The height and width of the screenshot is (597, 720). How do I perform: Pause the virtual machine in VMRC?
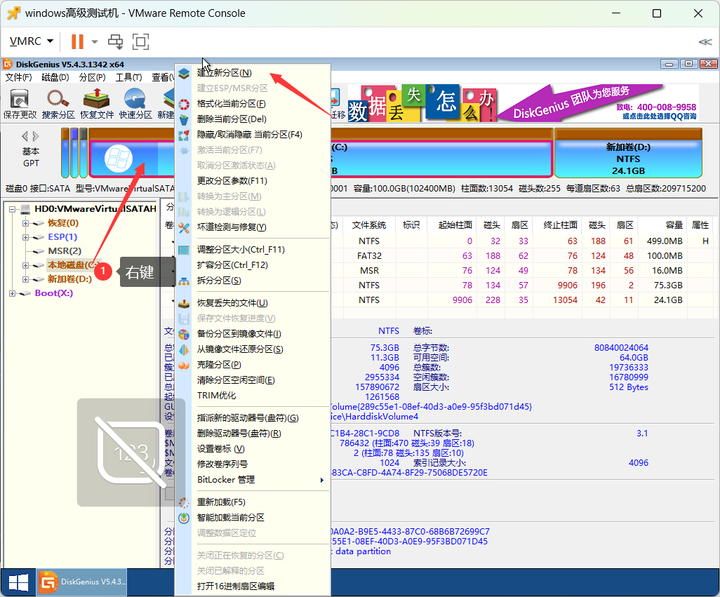coord(77,41)
